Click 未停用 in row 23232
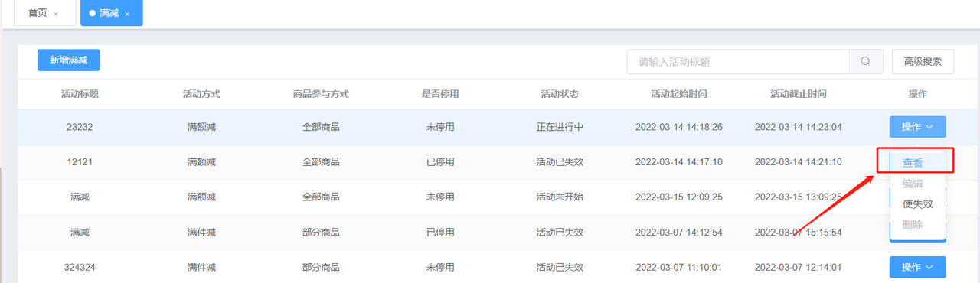 click(440, 127)
